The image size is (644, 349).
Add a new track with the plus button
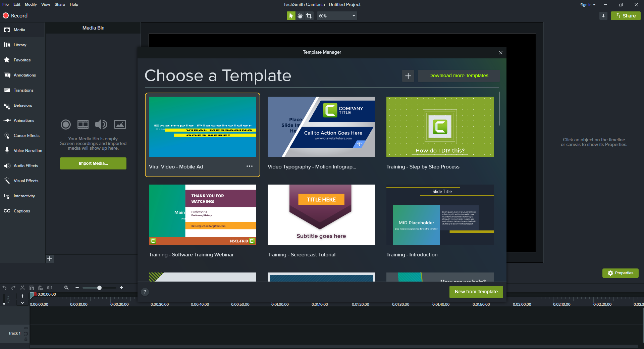point(22,296)
